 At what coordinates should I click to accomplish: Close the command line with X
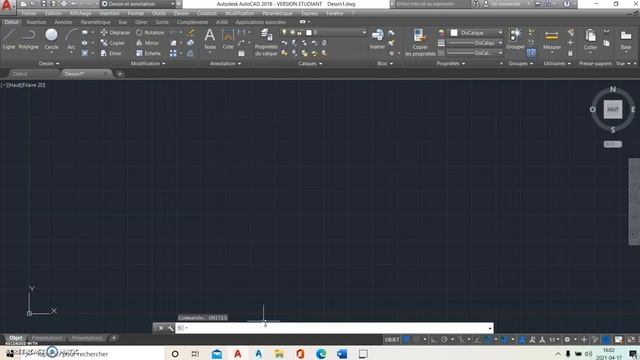pos(160,328)
